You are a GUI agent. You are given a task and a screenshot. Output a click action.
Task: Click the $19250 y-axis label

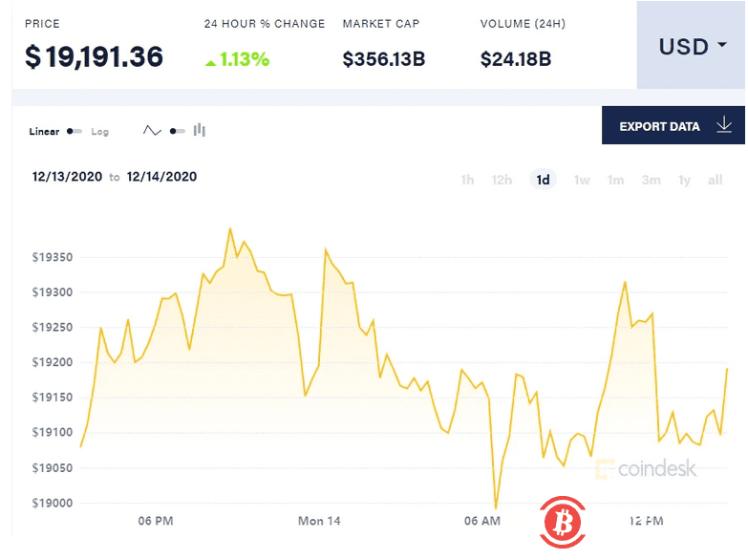click(x=53, y=328)
